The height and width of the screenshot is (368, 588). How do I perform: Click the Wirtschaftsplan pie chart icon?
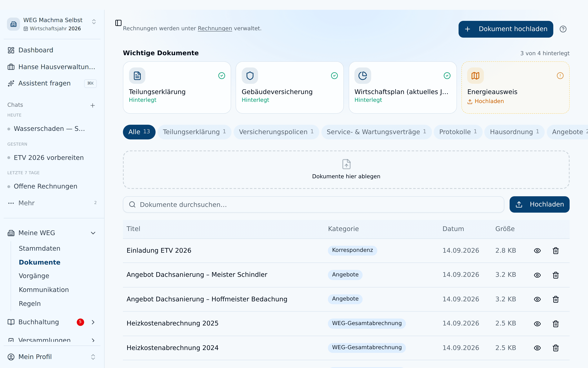pyautogui.click(x=363, y=76)
